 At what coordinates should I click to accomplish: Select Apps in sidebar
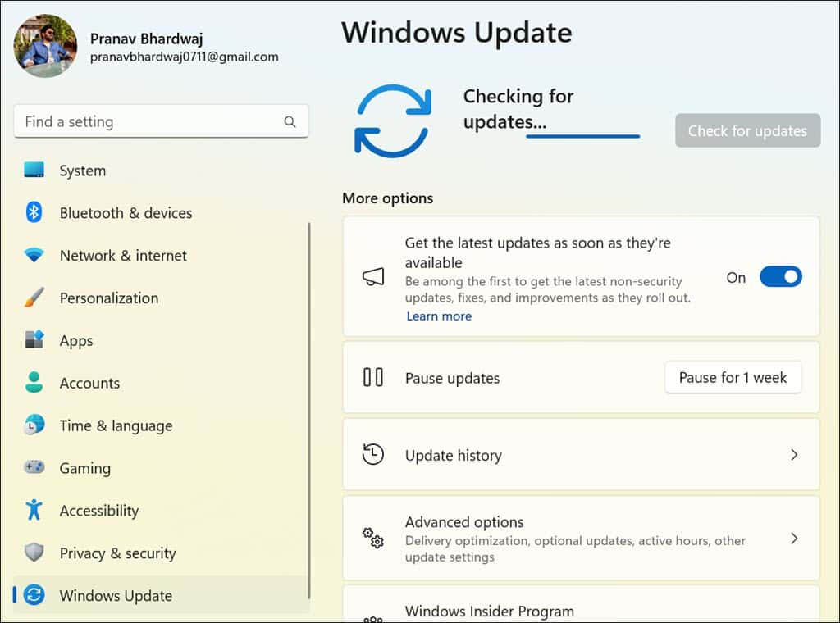[x=162, y=340]
